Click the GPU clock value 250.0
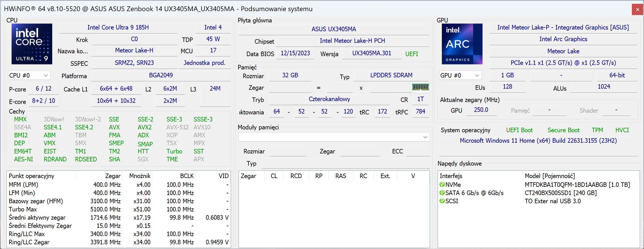 (x=481, y=110)
